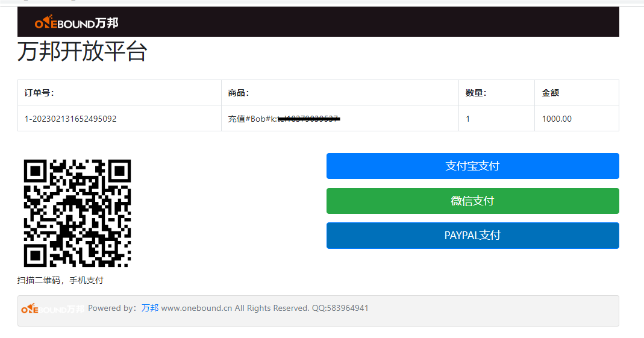
Task: Click the QQ:583964941 contact text
Action: [340, 308]
